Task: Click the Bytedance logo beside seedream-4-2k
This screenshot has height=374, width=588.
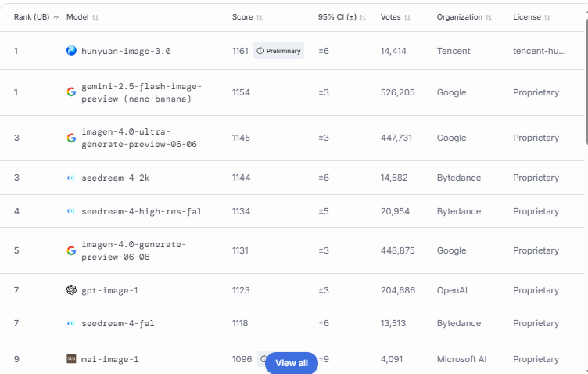Action: click(71, 178)
